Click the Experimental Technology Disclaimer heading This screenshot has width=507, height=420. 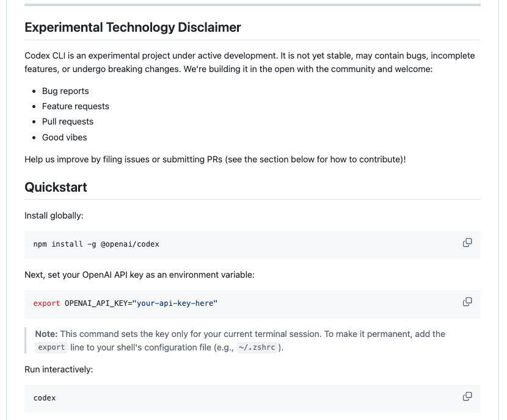tap(133, 27)
